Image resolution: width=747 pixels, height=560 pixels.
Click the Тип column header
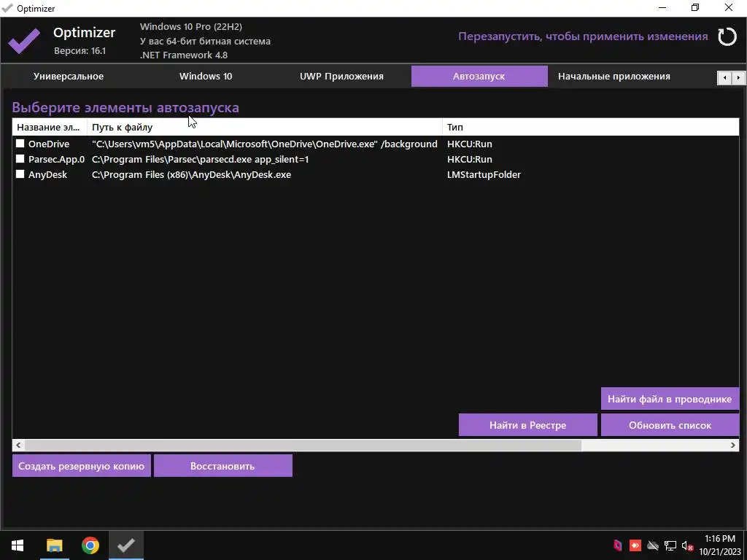pos(590,127)
